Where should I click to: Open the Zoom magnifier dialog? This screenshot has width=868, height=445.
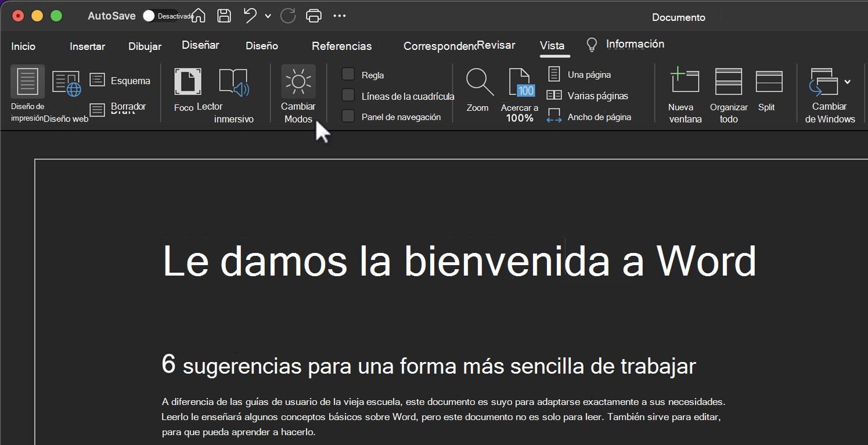point(479,90)
